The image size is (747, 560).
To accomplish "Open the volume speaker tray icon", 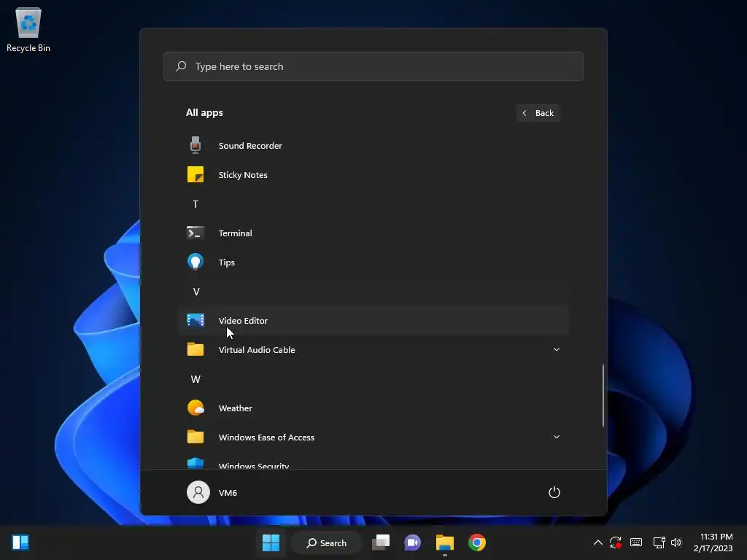I will coord(676,542).
